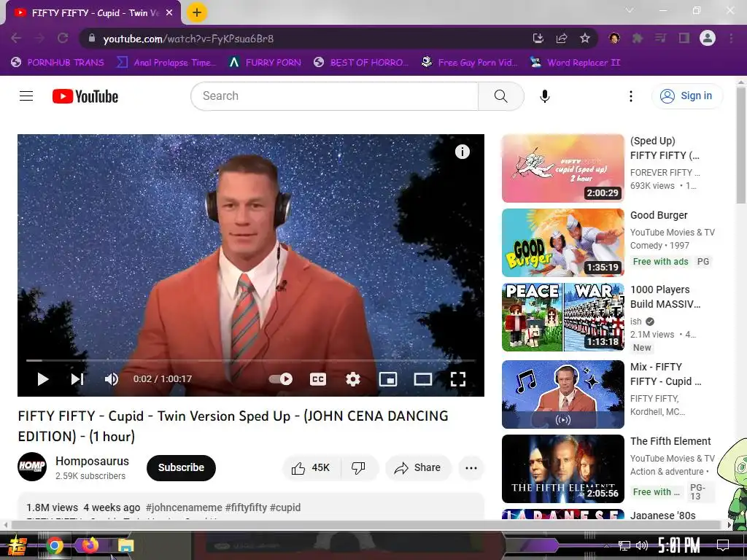Go to YouTube home via logo
Viewport: 747px width, 560px height.
[85, 96]
